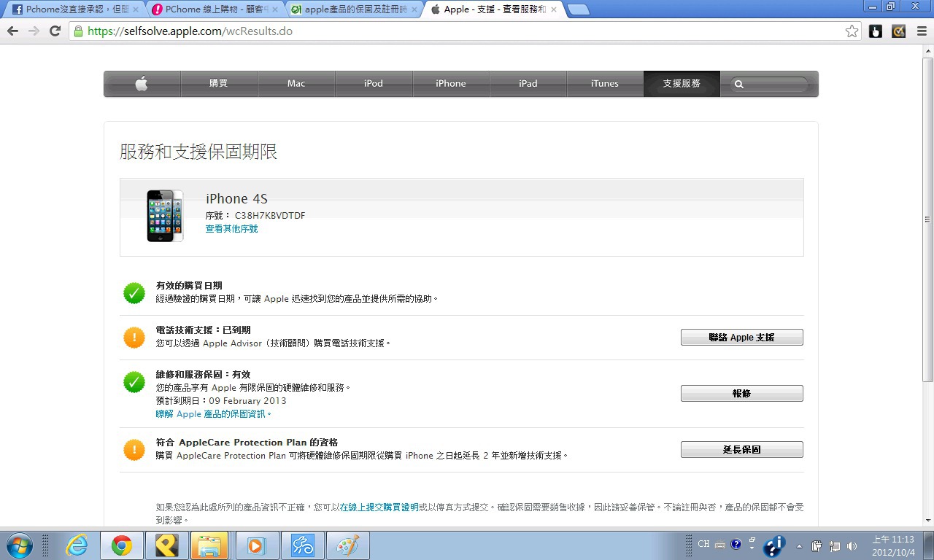Click the 維修和服務保固：有效 status text
934x560 pixels.
coord(204,375)
